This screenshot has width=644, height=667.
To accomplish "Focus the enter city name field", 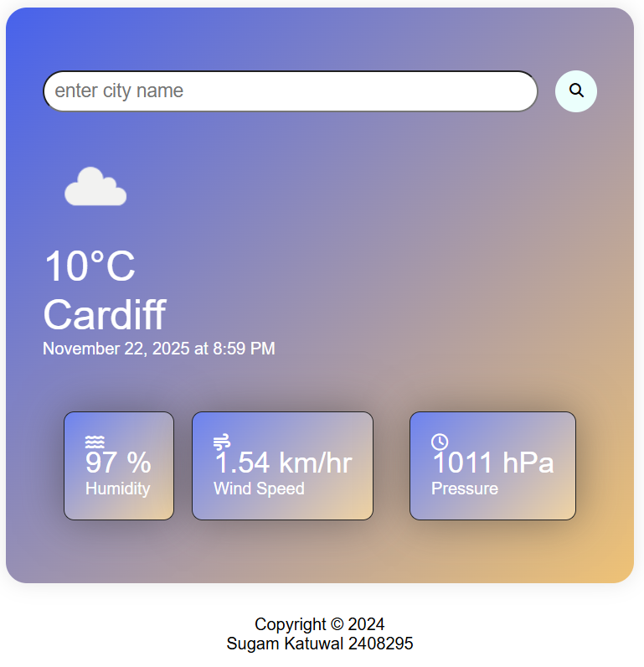I will coord(291,91).
